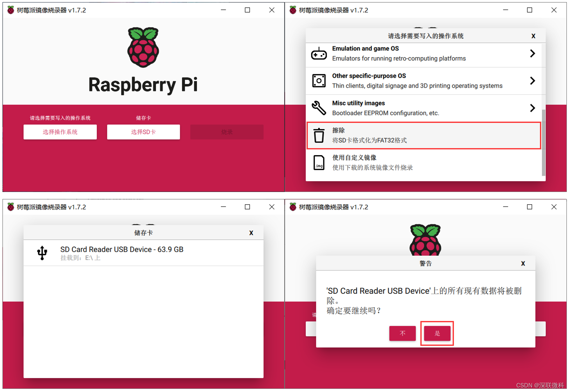Click the gamepad icon for Emulation OS

tap(319, 54)
